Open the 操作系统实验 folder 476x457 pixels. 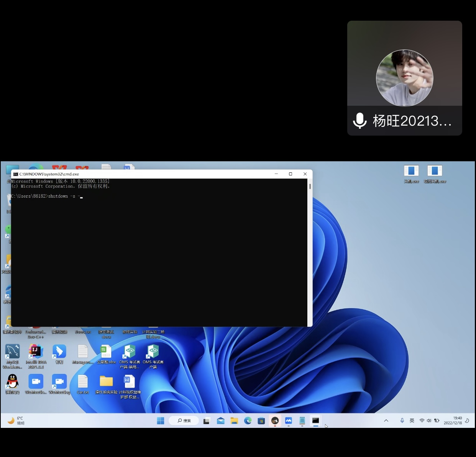click(106, 382)
